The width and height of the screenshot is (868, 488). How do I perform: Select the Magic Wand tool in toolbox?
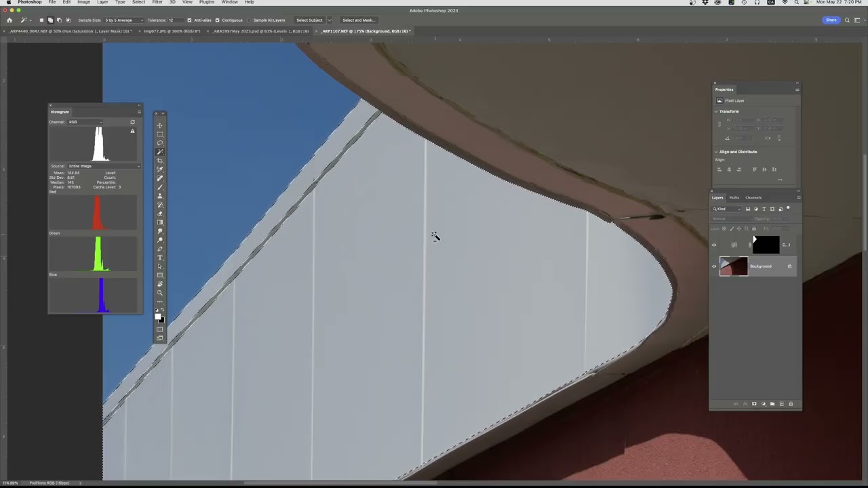pos(160,151)
